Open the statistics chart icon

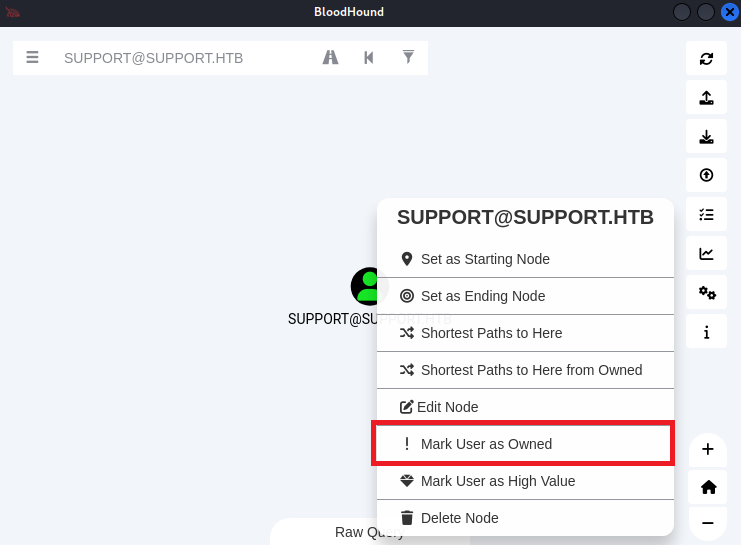pyautogui.click(x=706, y=254)
